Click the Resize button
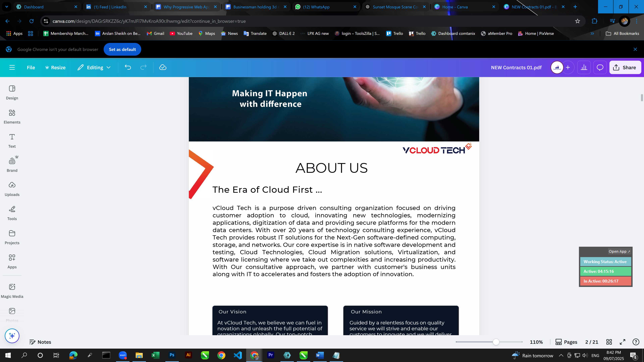644x362 pixels. pos(55,67)
